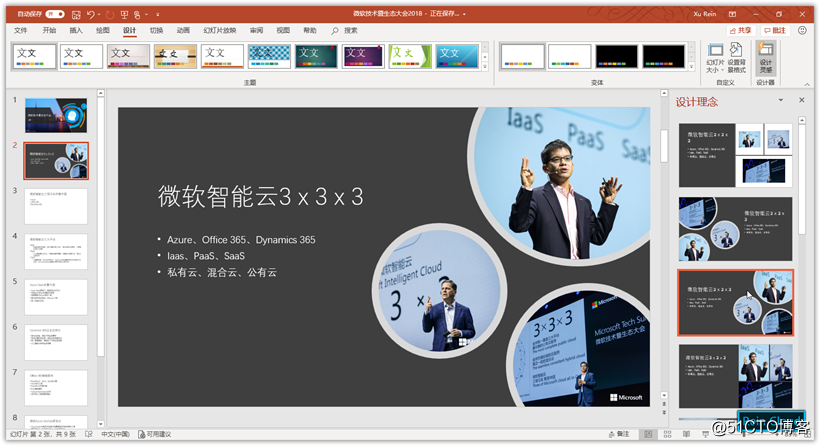This screenshot has height=446, width=820.
Task: Open the file name dropdown arrow in title
Action: (x=464, y=14)
